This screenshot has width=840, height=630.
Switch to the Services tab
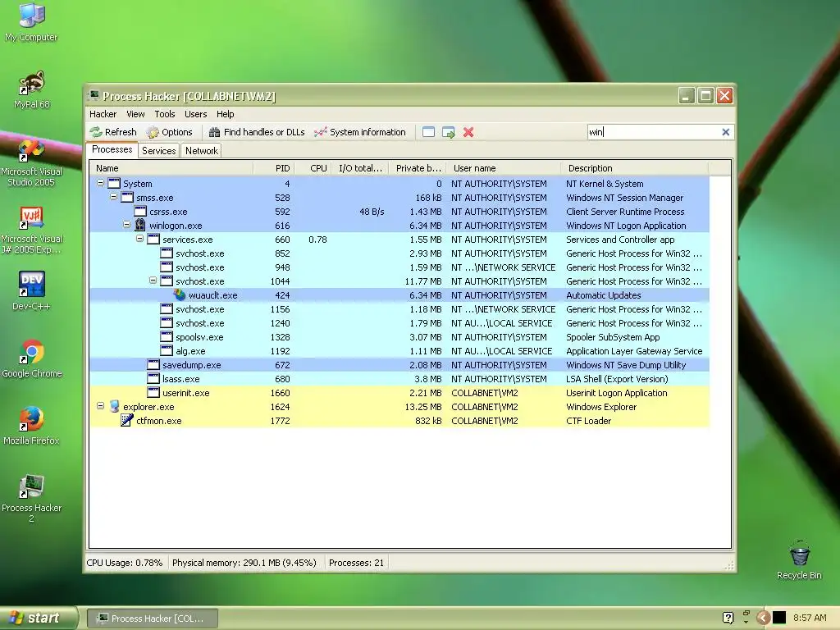click(158, 151)
